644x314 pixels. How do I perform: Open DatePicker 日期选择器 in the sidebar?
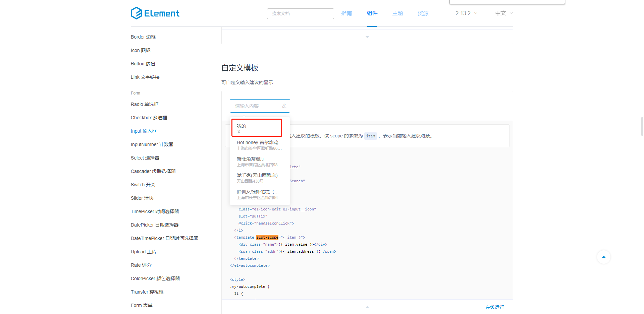click(x=155, y=225)
